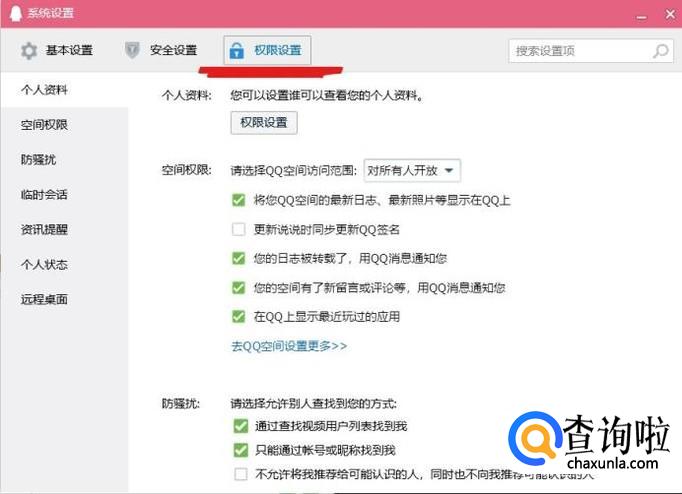Viewport: 682px width, 494px height.
Task: Click the QQ penguin logo in title bar
Action: (x=16, y=13)
